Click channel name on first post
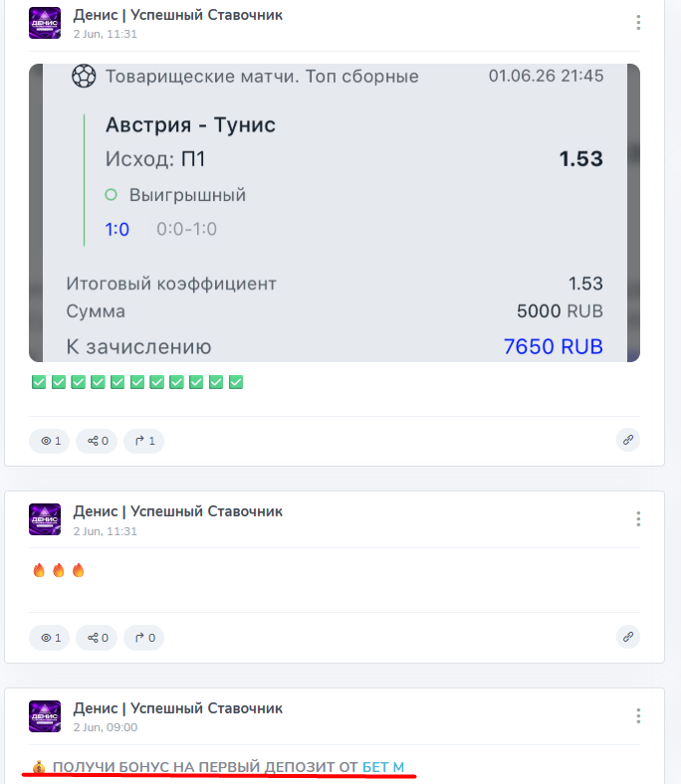 [x=177, y=15]
